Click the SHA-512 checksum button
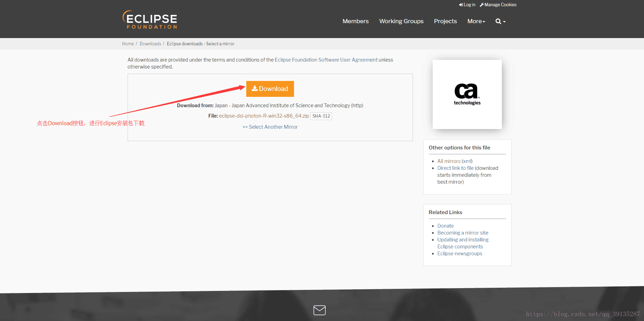 click(321, 116)
